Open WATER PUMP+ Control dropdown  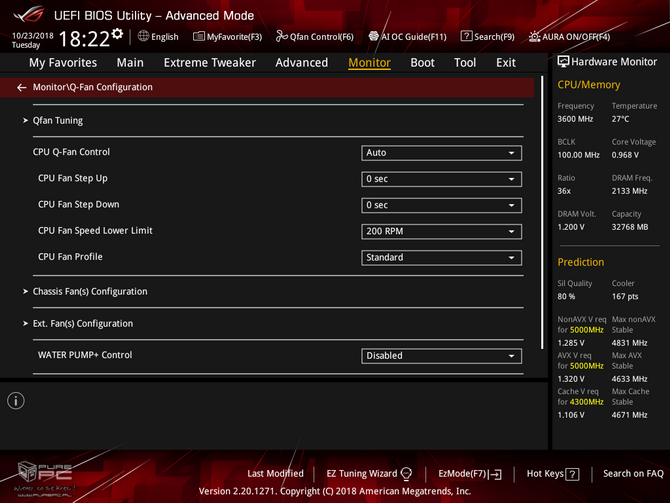(x=441, y=356)
